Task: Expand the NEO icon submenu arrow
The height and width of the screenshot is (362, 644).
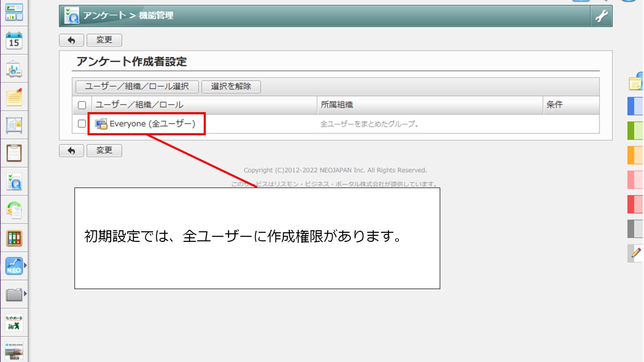Action: tap(25, 265)
